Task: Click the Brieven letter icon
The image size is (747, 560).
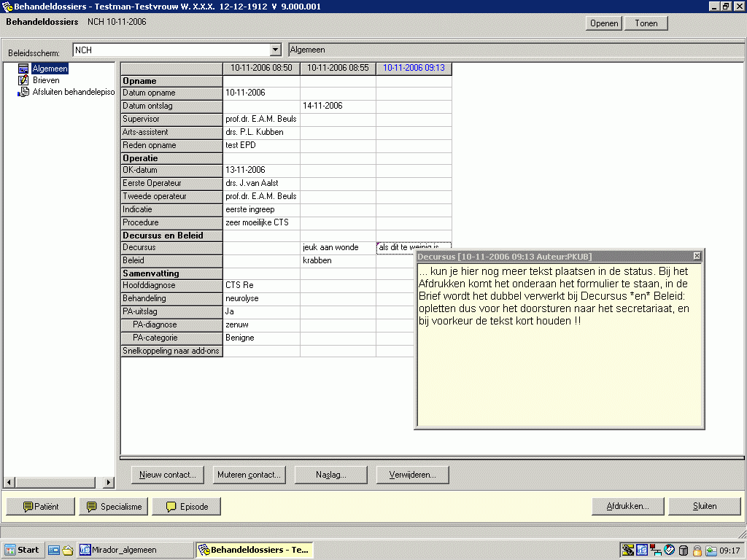Action: point(23,80)
